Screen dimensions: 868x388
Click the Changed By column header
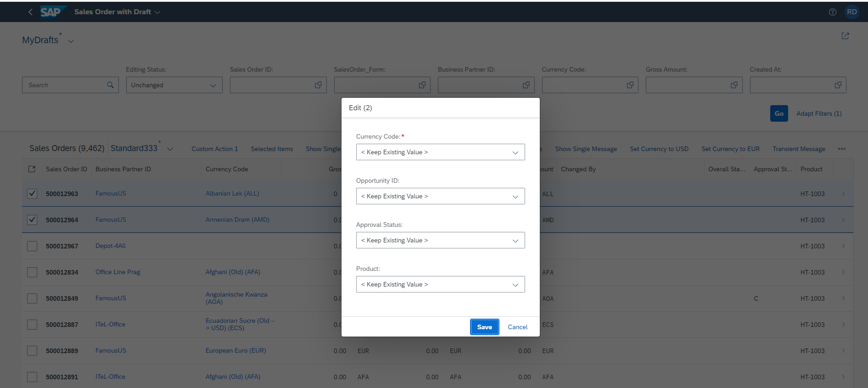coord(578,169)
